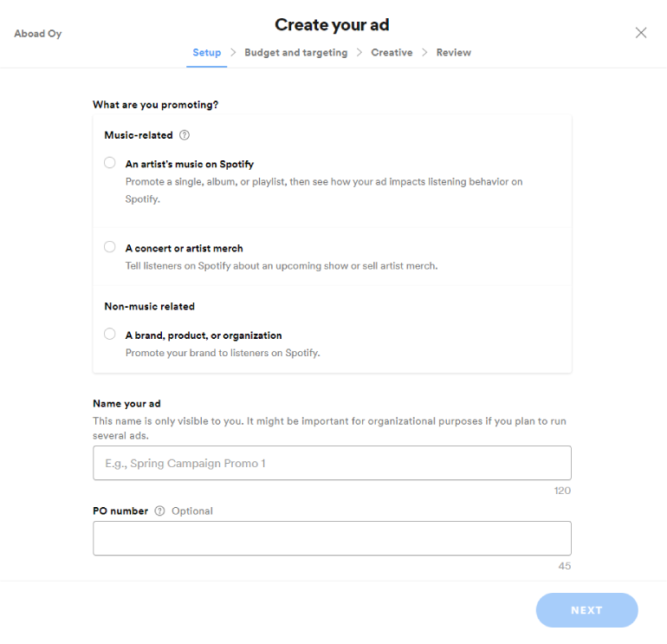Screen dimensions: 667x644
Task: Click the Aboad Oy account name
Action: point(38,34)
